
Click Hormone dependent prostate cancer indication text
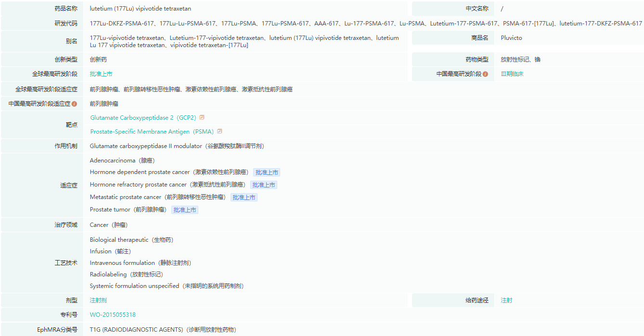coord(169,173)
